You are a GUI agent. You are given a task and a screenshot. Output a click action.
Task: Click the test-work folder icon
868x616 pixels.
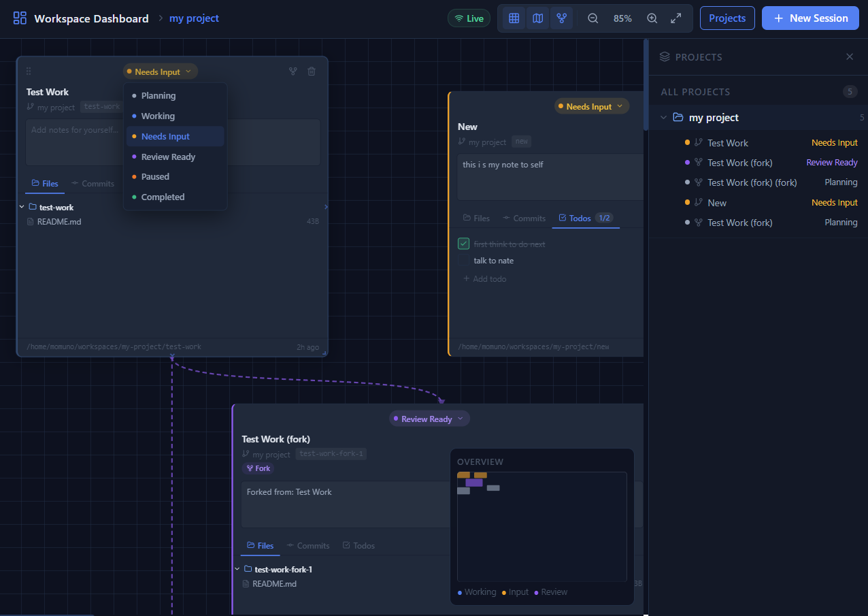click(33, 207)
